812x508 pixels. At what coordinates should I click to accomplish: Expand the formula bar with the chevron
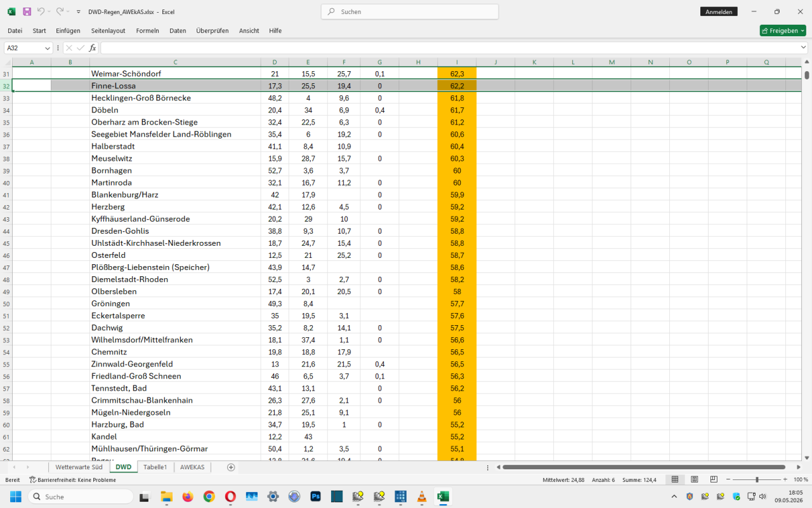[x=803, y=48]
